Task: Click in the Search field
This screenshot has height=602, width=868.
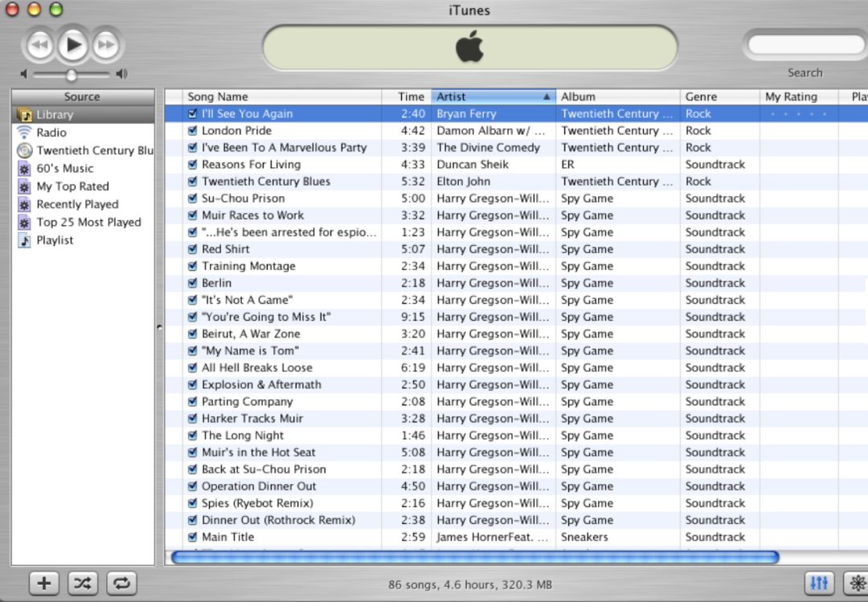Action: click(x=805, y=45)
